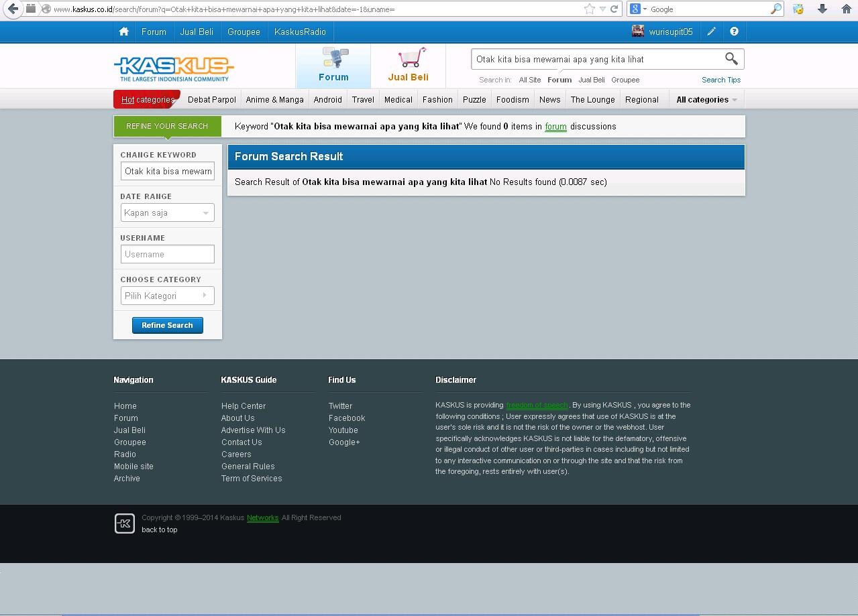Click the green forum link in results header
The image size is (858, 616).
(555, 126)
